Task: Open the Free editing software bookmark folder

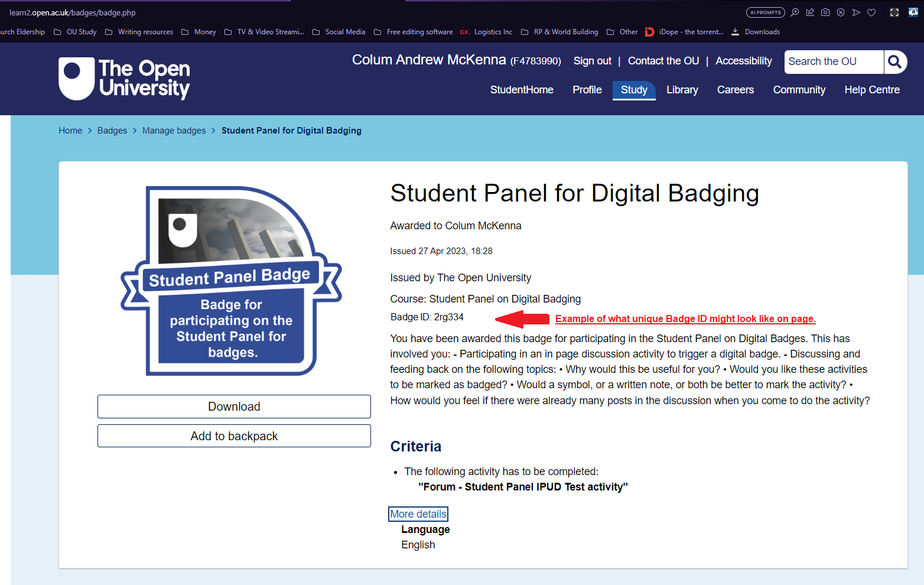Action: [414, 32]
